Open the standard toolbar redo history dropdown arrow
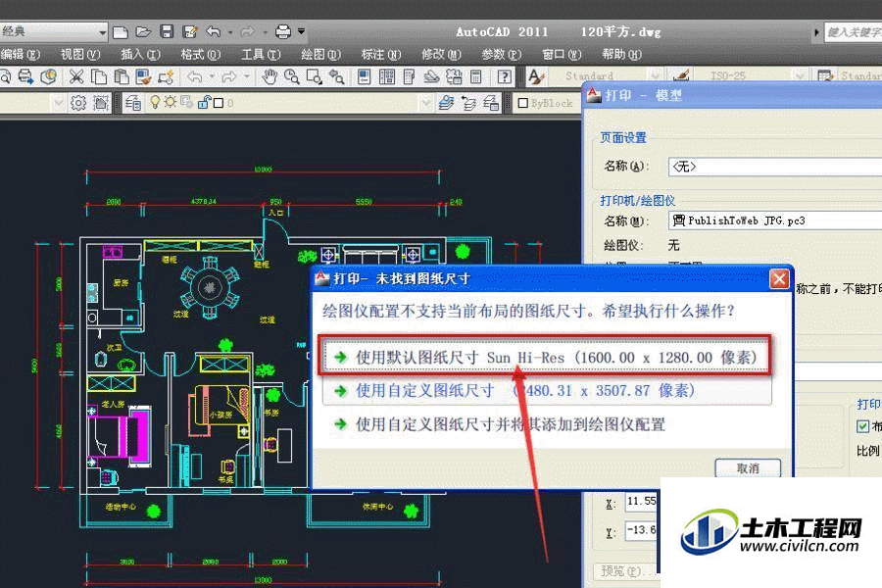This screenshot has width=882, height=588. pyautogui.click(x=246, y=76)
